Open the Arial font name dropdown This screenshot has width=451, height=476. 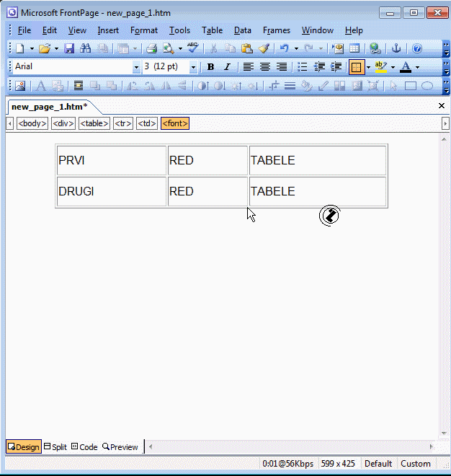pyautogui.click(x=136, y=67)
